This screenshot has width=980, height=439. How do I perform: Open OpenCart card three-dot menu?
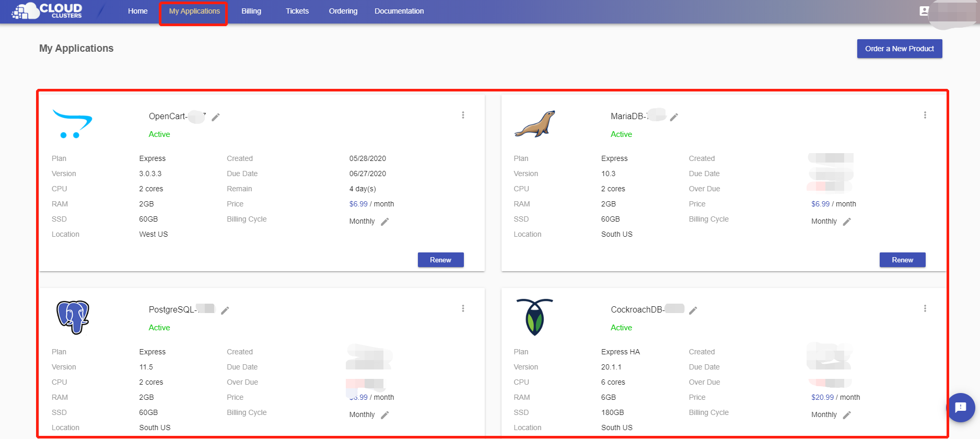coord(463,115)
